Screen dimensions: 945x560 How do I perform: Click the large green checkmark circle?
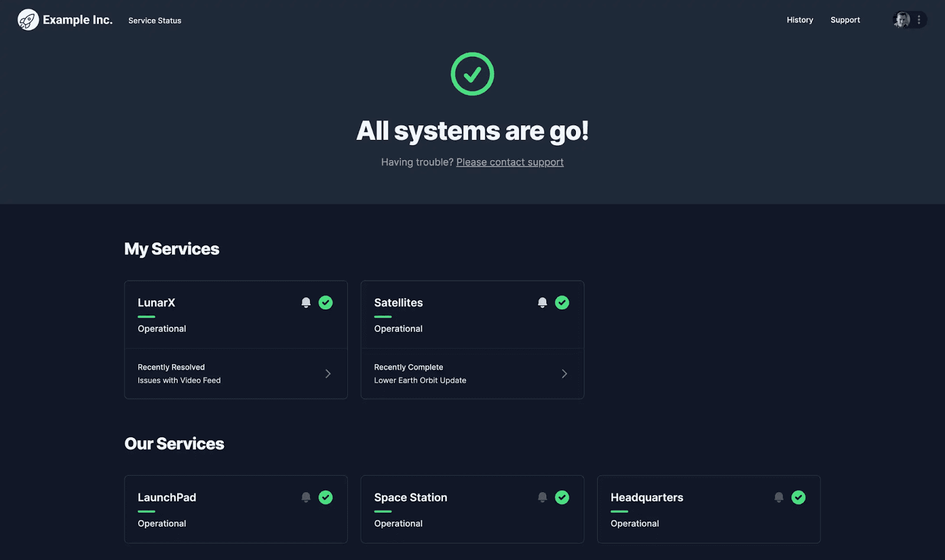click(472, 74)
